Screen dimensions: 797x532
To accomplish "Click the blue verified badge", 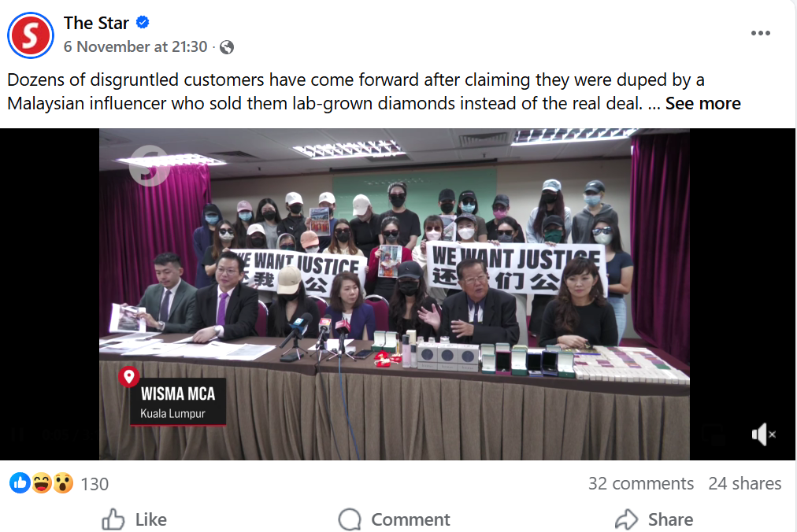I will 143,22.
